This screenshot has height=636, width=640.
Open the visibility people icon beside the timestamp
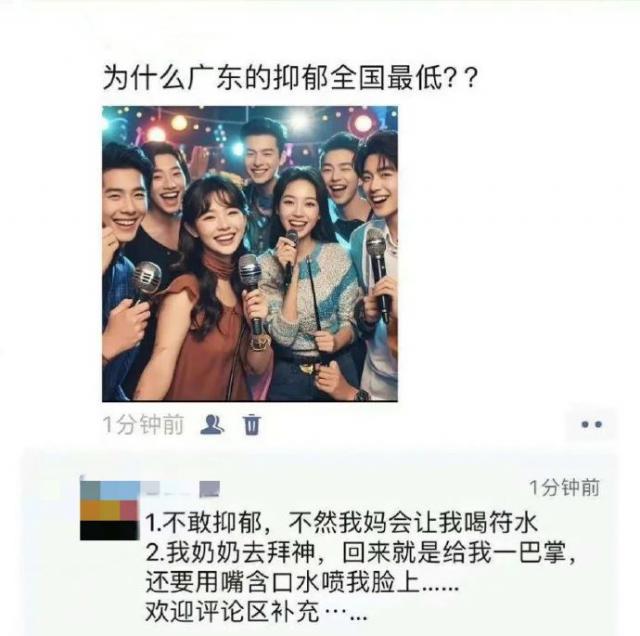pyautogui.click(x=212, y=424)
